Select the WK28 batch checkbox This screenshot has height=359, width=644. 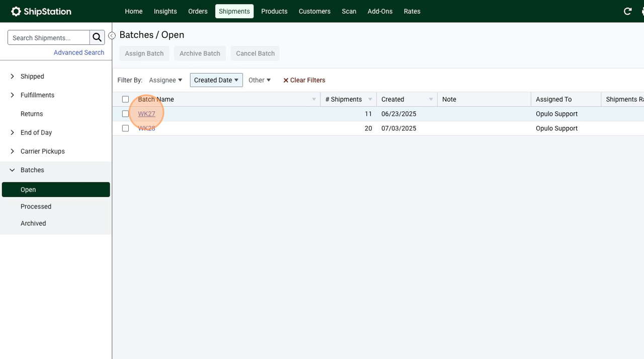[125, 128]
